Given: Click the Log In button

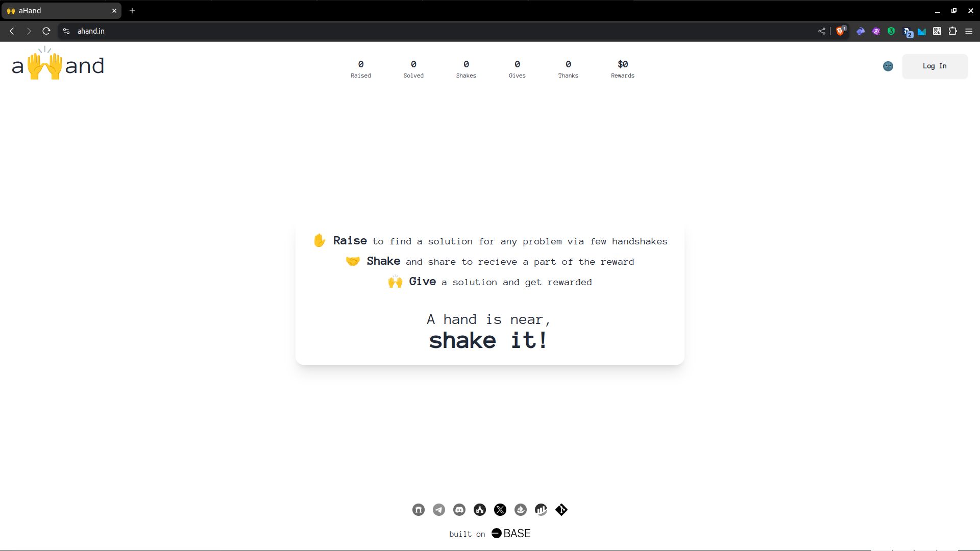Looking at the screenshot, I should click(x=934, y=66).
